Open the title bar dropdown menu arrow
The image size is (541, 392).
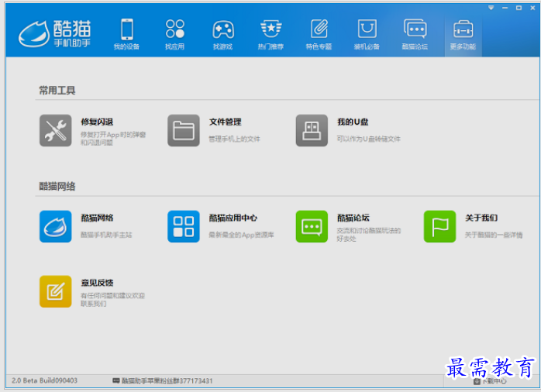point(491,8)
